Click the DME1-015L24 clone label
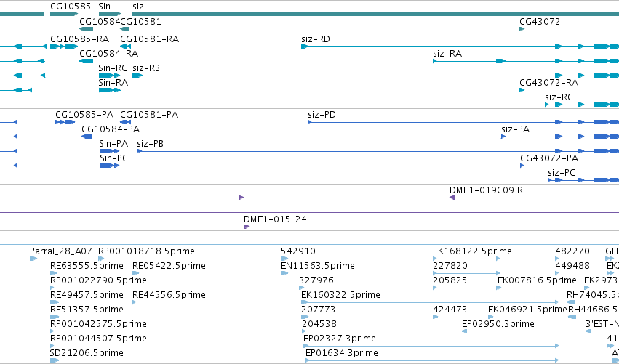619x364 pixels. [275, 219]
